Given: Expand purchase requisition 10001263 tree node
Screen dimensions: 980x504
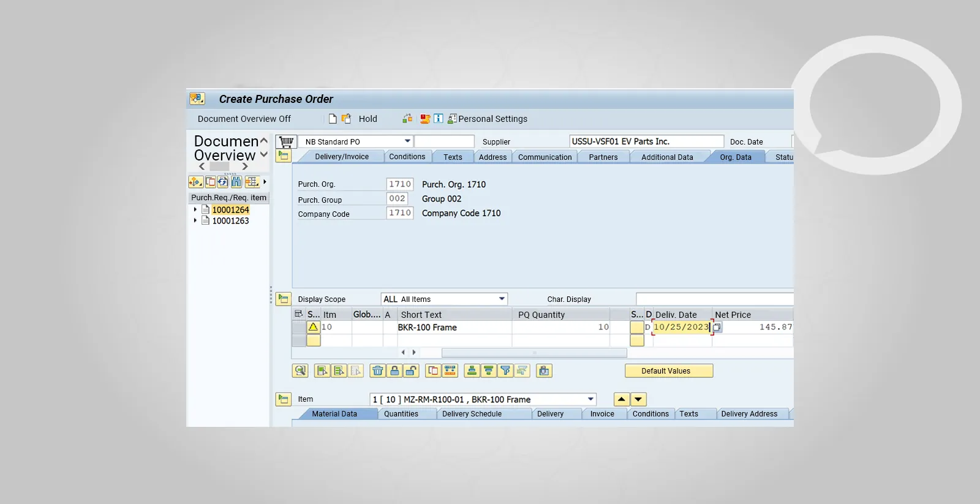Looking at the screenshot, I should 195,220.
